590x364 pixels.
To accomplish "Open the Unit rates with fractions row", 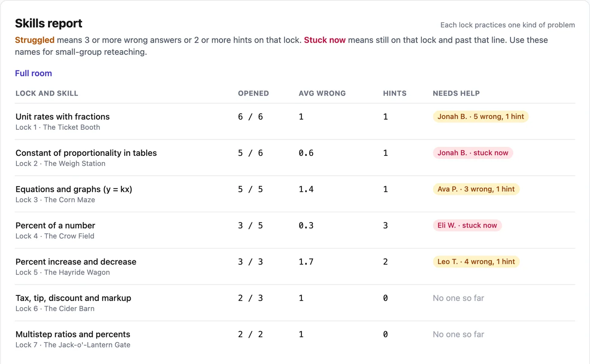I will [x=295, y=121].
